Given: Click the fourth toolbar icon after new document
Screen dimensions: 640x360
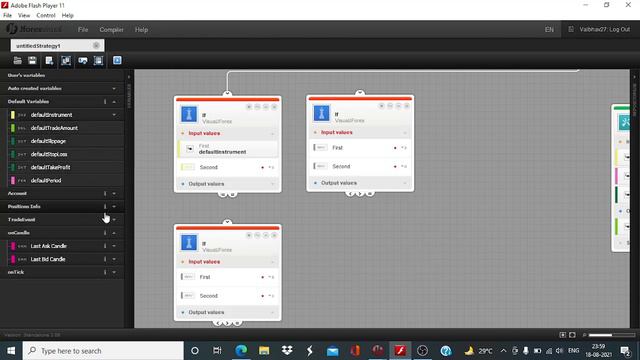Looking at the screenshot, I should pos(66,60).
